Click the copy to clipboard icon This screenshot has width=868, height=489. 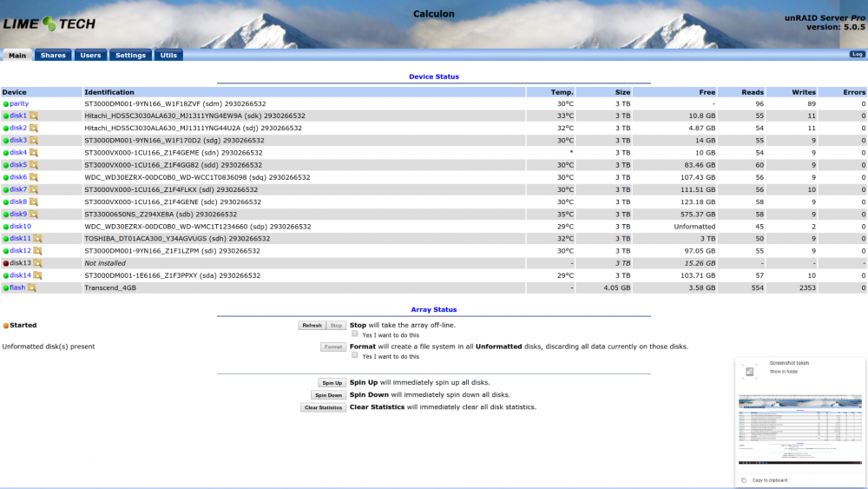(744, 480)
